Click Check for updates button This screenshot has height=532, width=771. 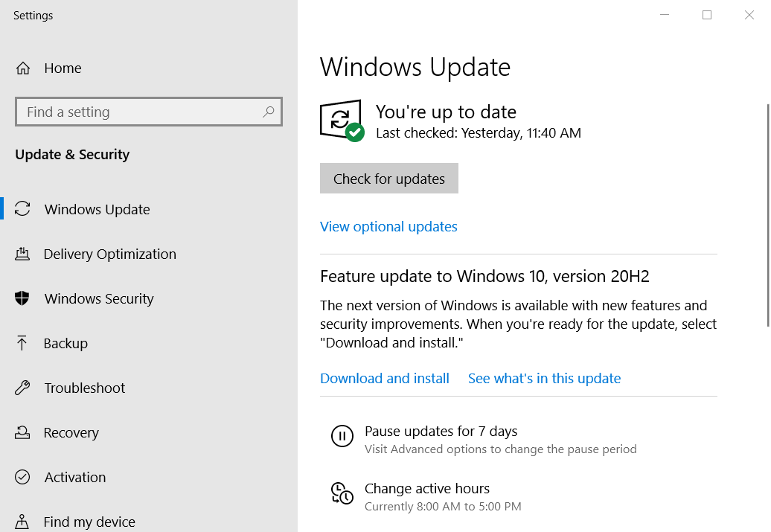click(x=389, y=178)
